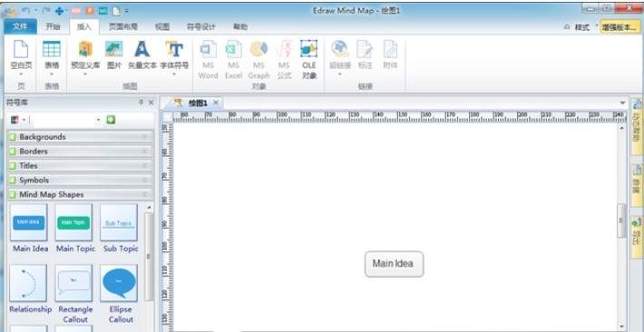Expand the table (表格) dropdown arrow
The width and height of the screenshot is (644, 332).
point(52,74)
